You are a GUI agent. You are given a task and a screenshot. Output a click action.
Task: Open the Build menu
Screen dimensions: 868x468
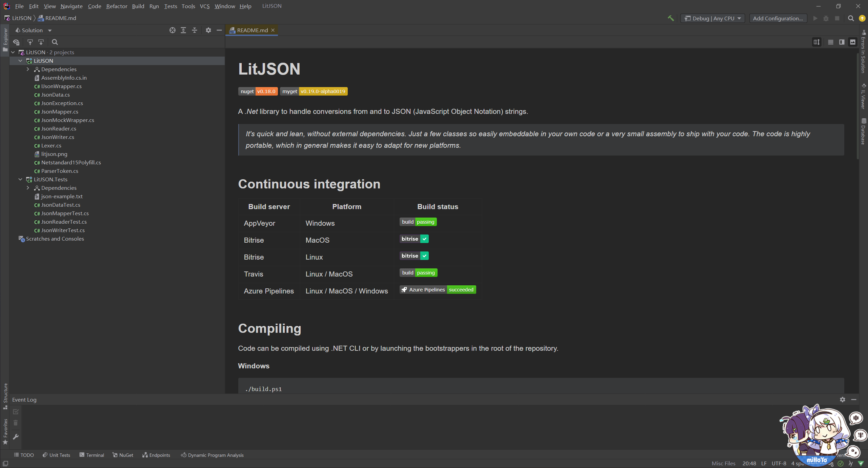(137, 6)
